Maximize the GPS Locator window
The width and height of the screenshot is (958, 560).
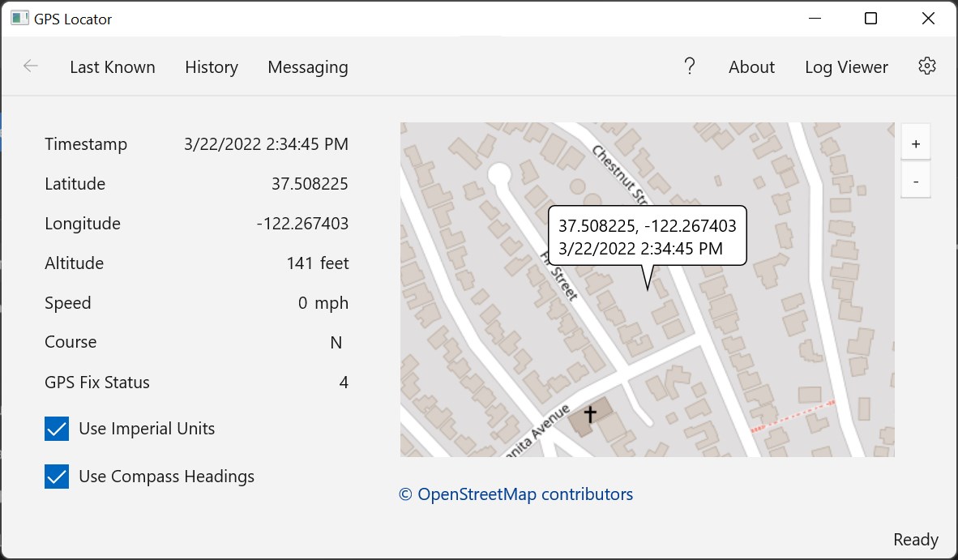pos(870,19)
